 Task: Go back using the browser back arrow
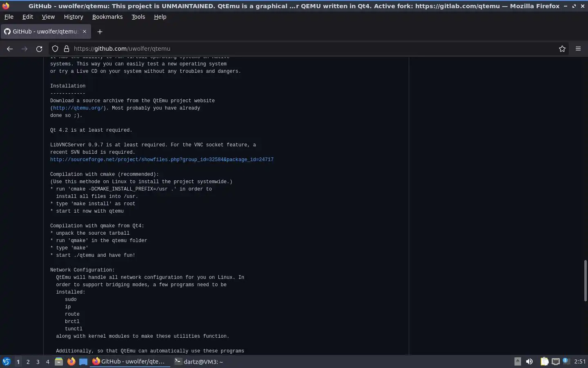coord(10,49)
